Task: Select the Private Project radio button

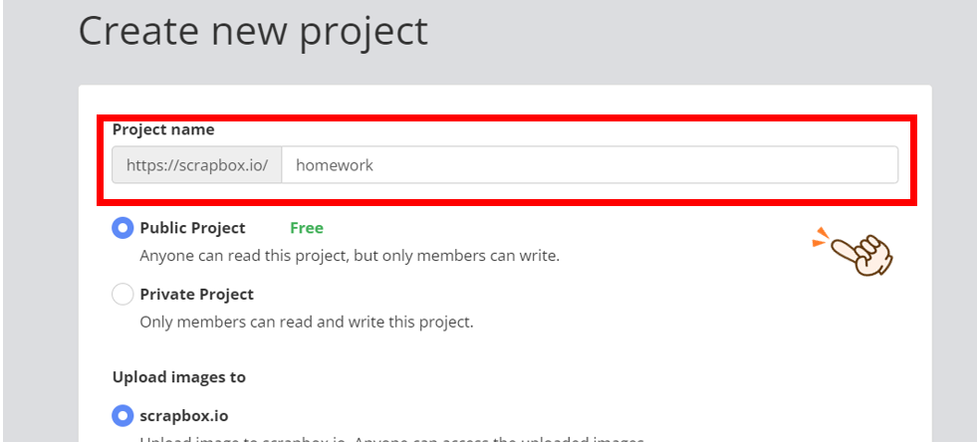Action: [122, 295]
